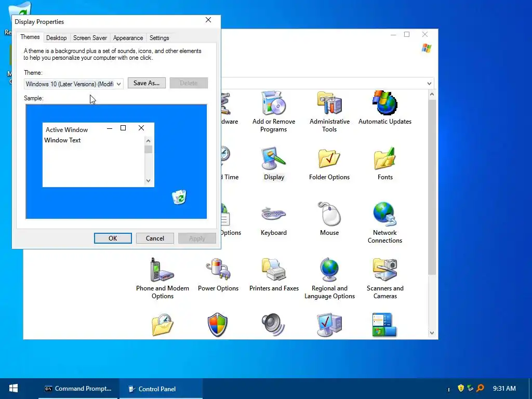Open Folder Options in Control Panel
Image resolution: width=532 pixels, height=399 pixels.
(x=329, y=164)
